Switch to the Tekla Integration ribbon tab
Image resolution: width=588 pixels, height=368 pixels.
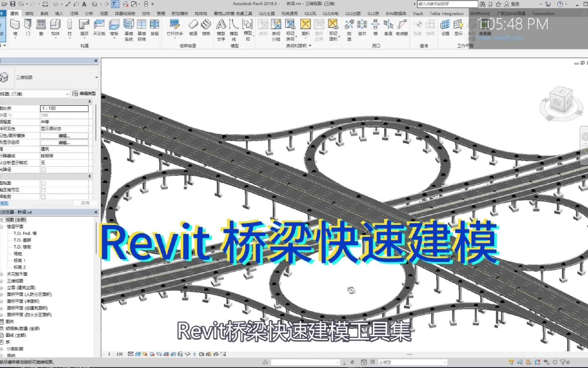(446, 13)
